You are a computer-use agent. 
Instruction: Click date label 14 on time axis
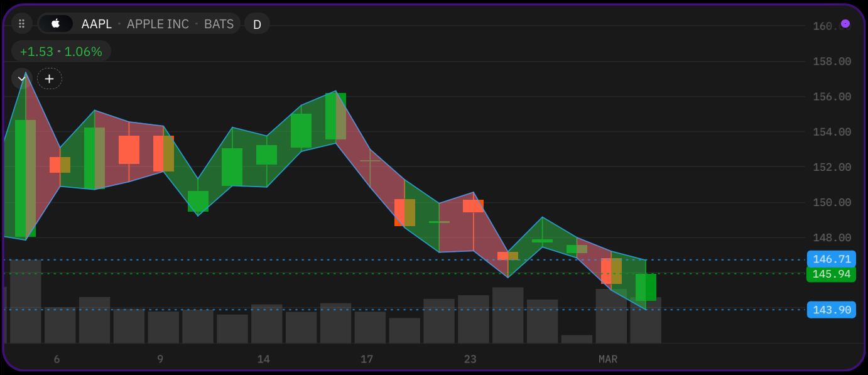(x=263, y=359)
